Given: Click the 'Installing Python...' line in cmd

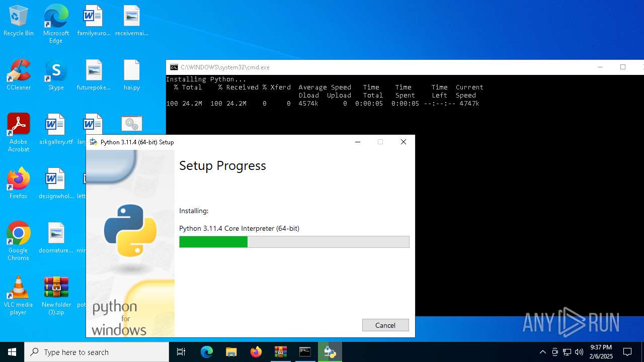Looking at the screenshot, I should click(206, 79).
